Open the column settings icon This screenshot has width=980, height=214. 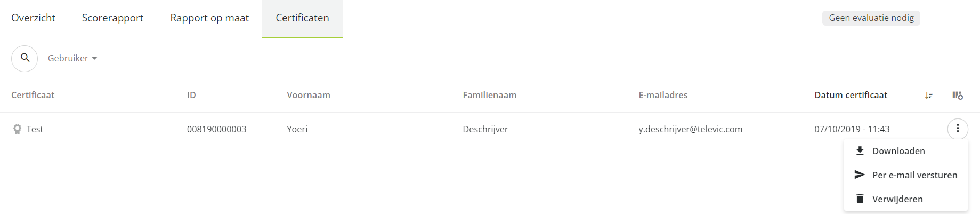[x=958, y=95]
